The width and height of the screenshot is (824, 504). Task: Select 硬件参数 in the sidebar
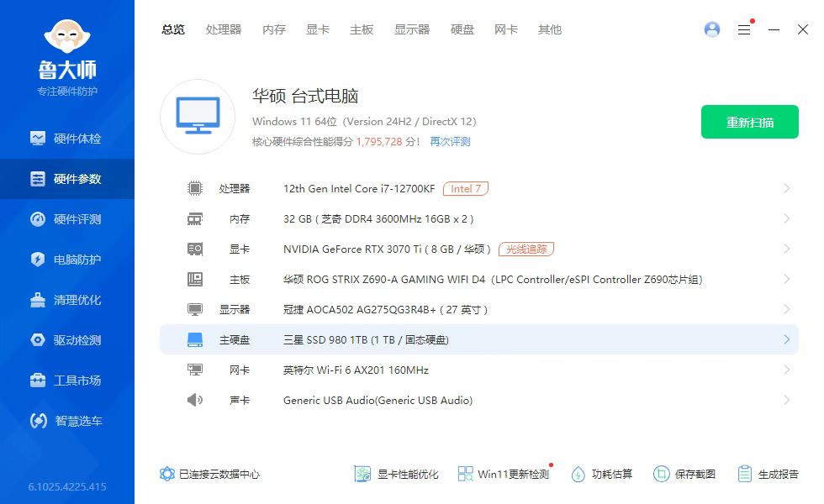pyautogui.click(x=67, y=179)
